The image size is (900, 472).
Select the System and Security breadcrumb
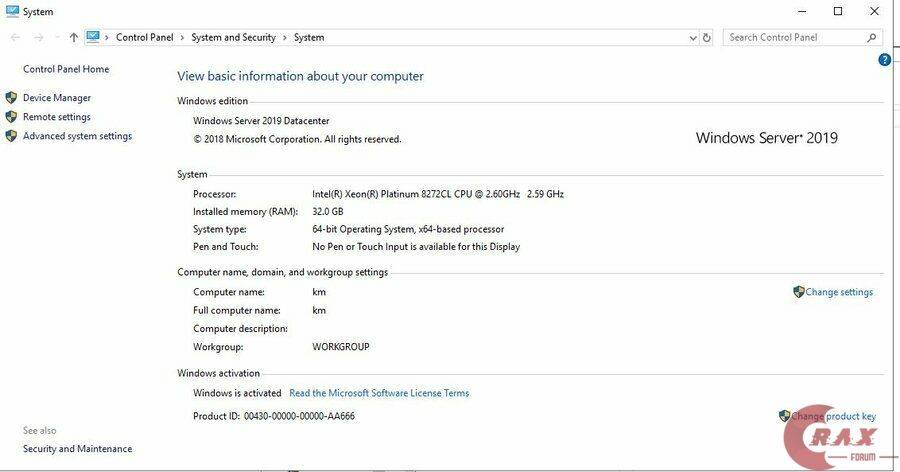click(233, 38)
